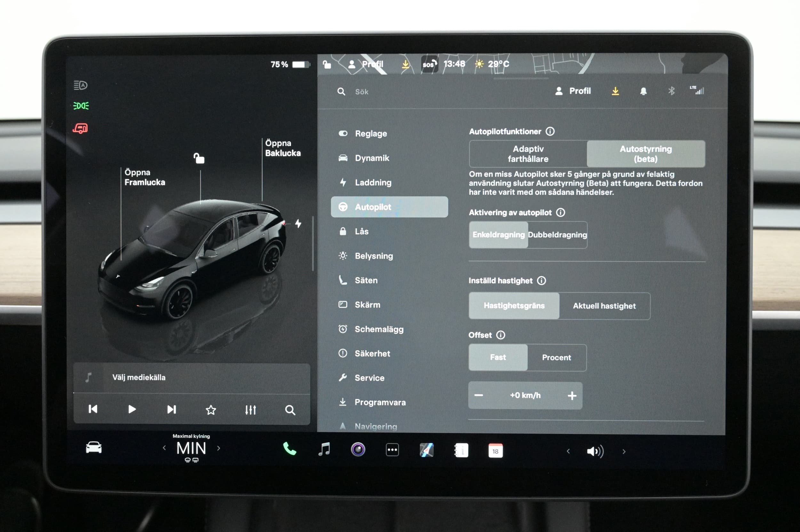800x532 pixels.
Task: Tap the SOS emergency icon
Action: point(429,64)
